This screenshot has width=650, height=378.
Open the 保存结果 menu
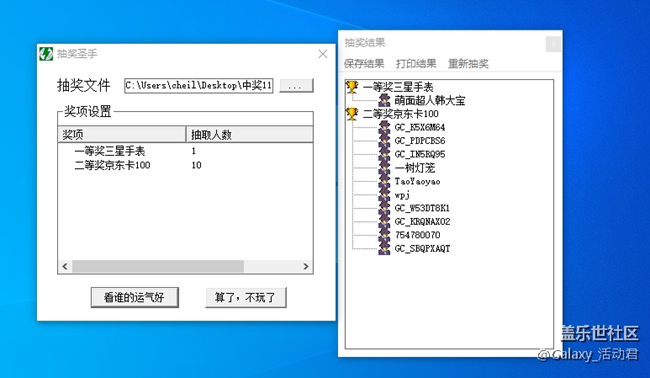coord(364,63)
